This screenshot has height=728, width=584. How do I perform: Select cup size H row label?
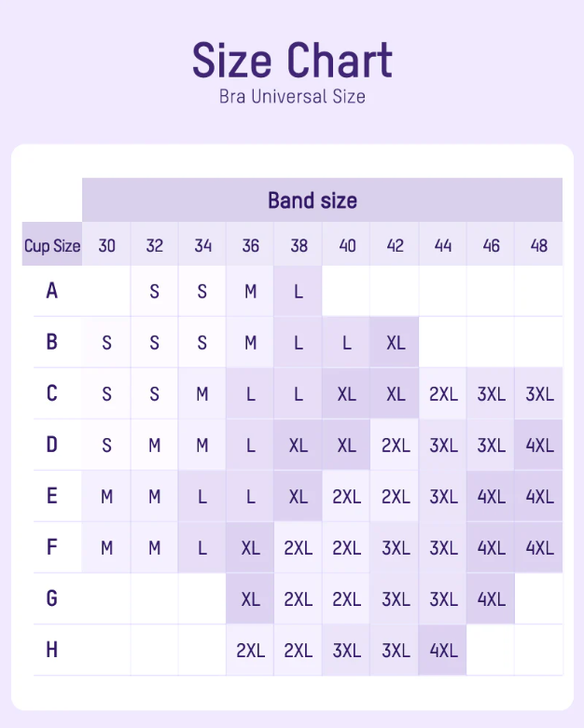point(52,650)
